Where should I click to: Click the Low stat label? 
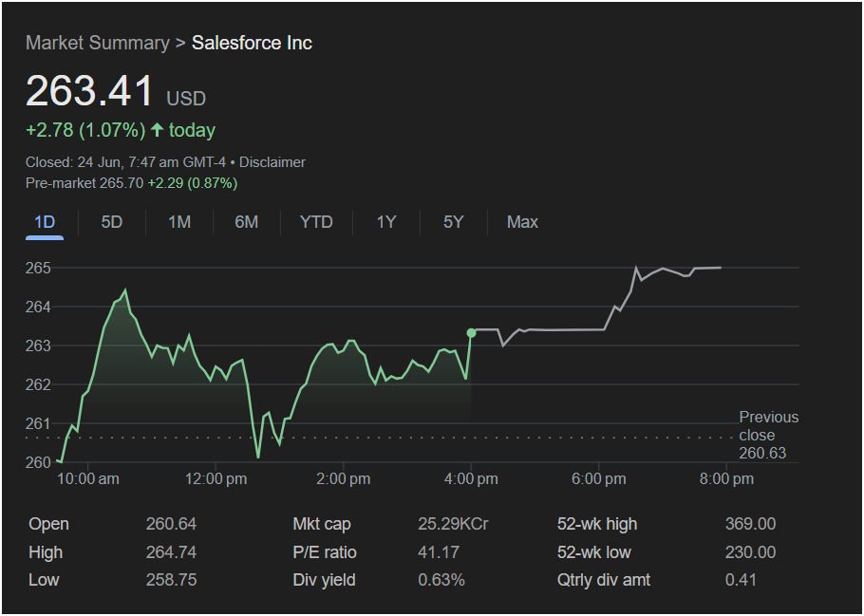44,580
